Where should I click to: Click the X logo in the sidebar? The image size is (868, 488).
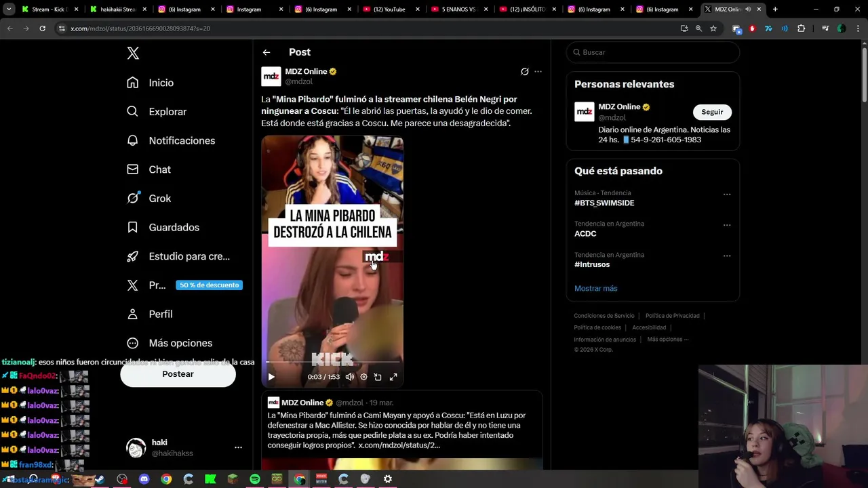click(133, 54)
